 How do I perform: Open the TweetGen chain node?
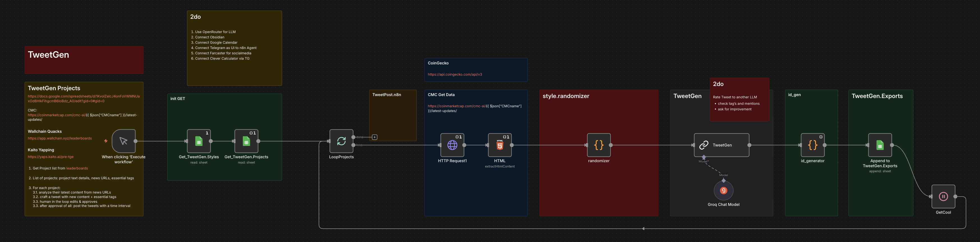pos(721,145)
